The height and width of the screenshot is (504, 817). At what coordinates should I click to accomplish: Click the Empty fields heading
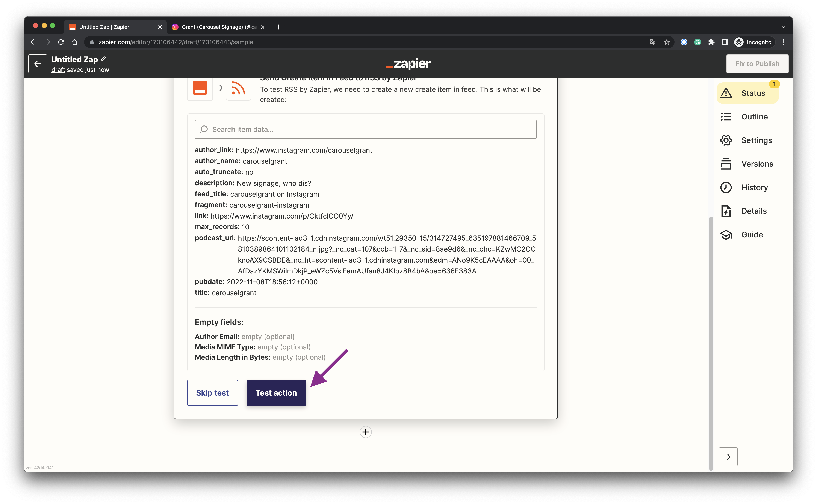(x=219, y=322)
